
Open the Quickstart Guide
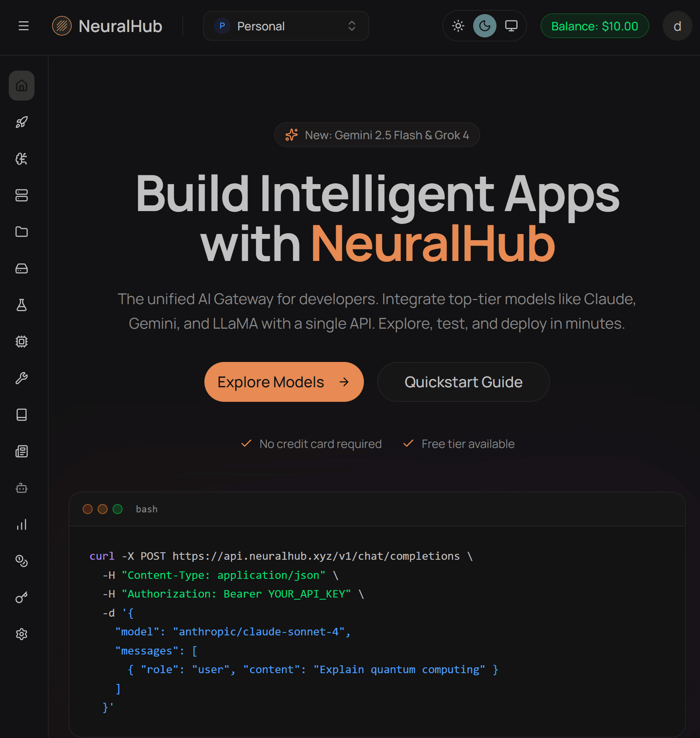[463, 382]
